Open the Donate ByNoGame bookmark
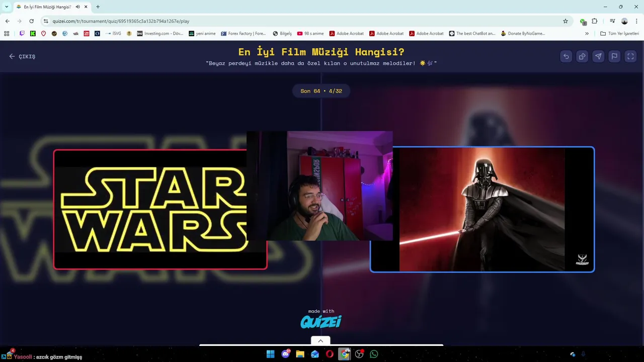Image resolution: width=644 pixels, height=362 pixels. point(523,34)
